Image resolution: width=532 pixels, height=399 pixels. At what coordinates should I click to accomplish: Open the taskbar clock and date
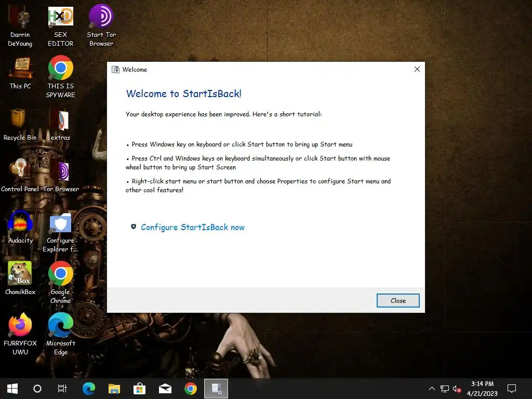pyautogui.click(x=482, y=389)
